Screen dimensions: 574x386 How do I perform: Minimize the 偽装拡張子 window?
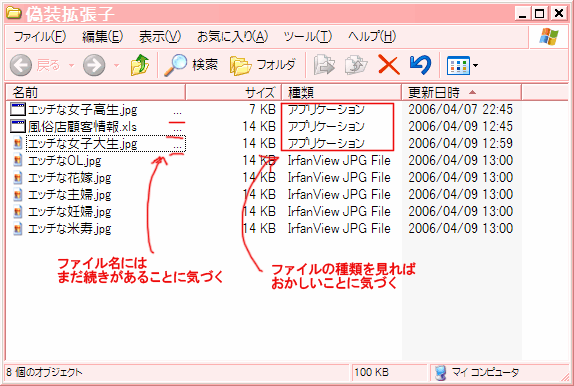(522, 14)
